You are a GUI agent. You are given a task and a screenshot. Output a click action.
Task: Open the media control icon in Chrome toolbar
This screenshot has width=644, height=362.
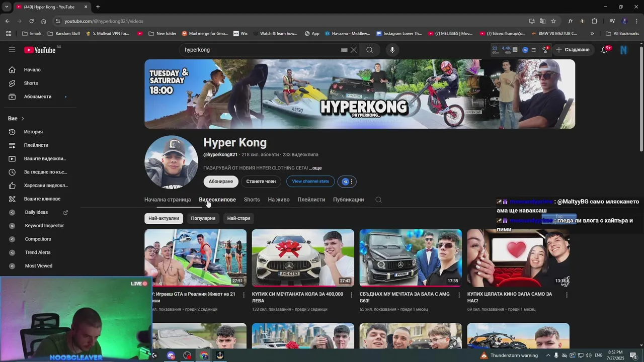coord(612,21)
